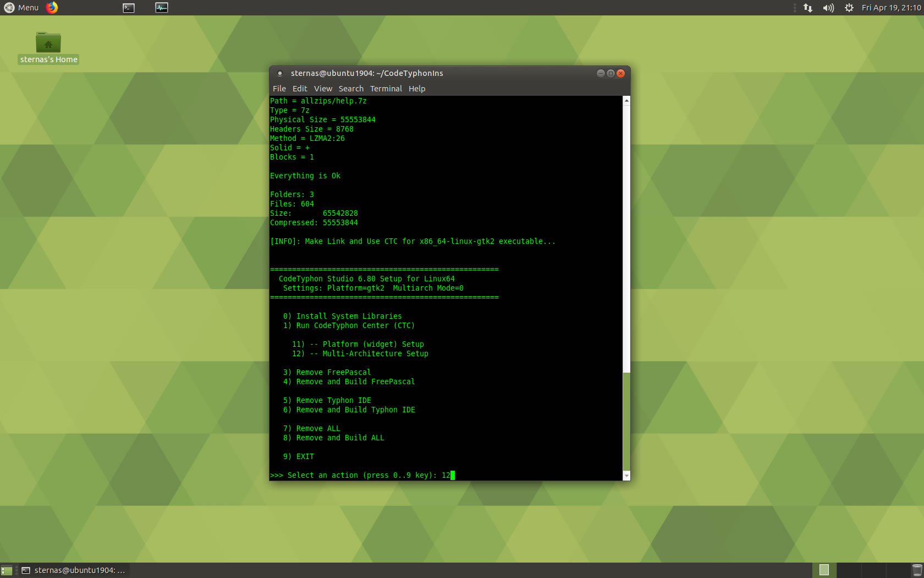This screenshot has height=578, width=924.
Task: Click 'Files: 604' line
Action: click(x=292, y=204)
